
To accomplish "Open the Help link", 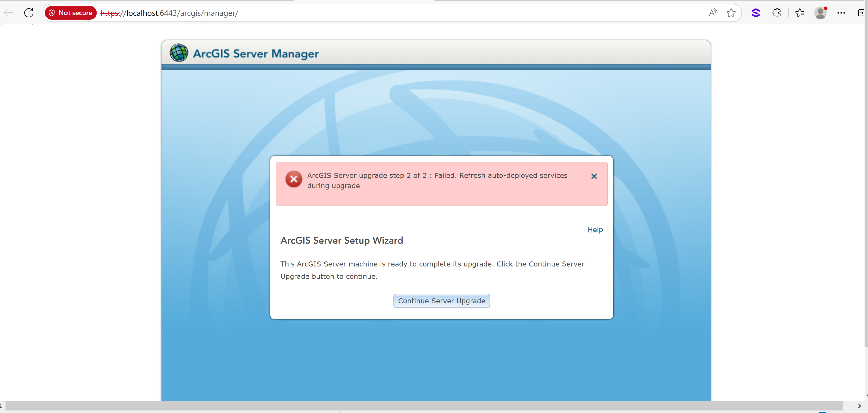I will pos(595,230).
